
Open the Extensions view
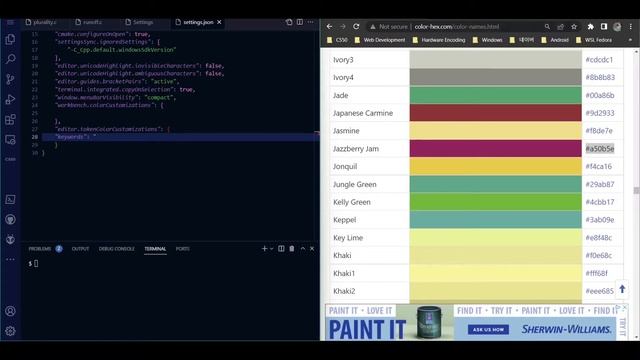point(10,119)
